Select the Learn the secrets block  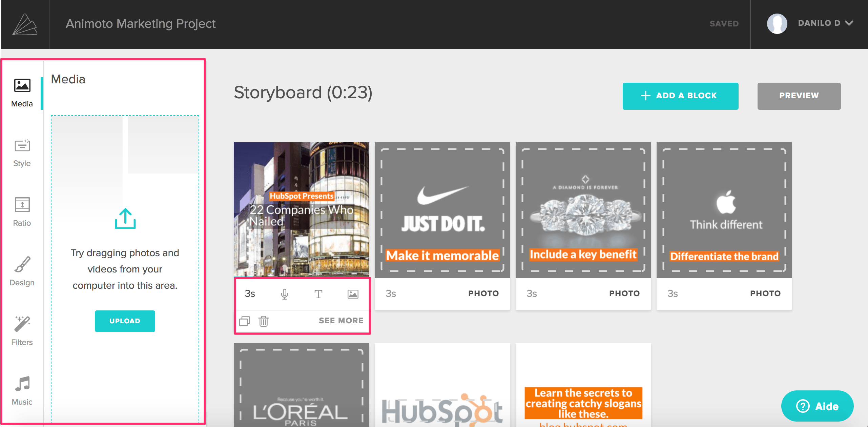583,385
